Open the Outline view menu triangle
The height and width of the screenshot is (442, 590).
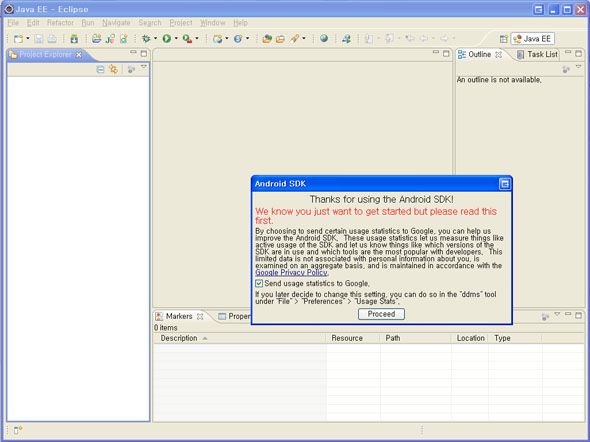coord(579,67)
